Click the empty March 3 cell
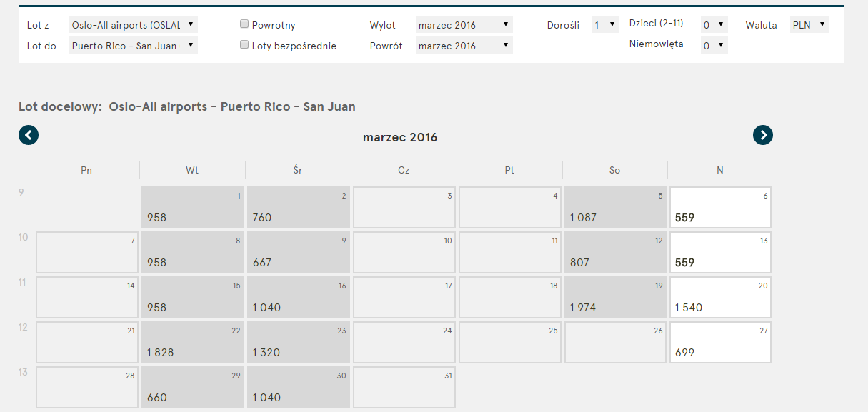This screenshot has height=412, width=868. (404, 208)
